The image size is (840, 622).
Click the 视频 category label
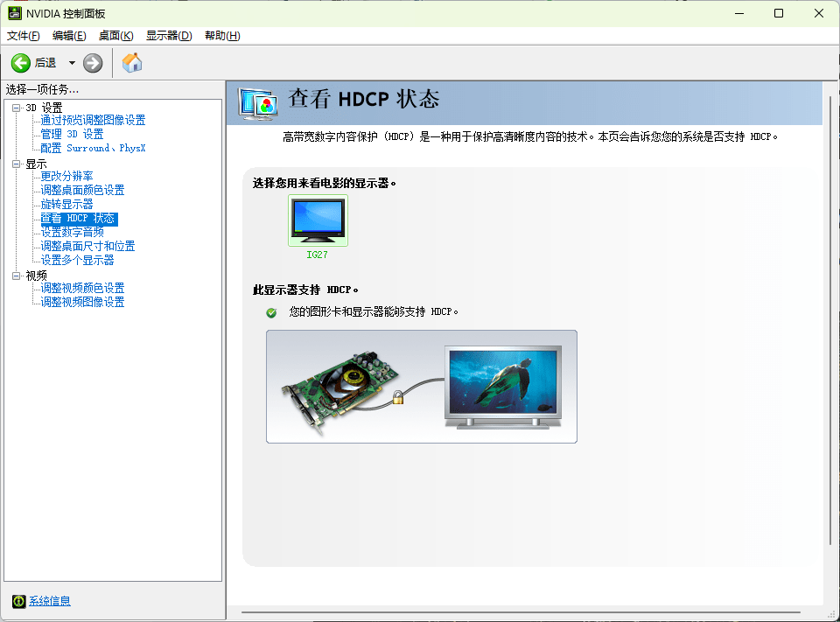click(x=36, y=276)
